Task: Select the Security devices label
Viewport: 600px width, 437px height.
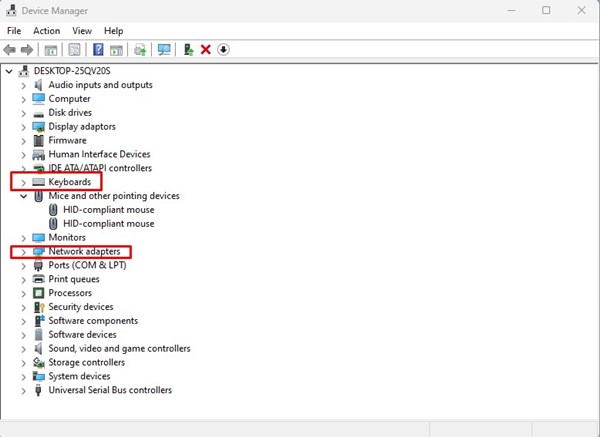Action: click(x=81, y=307)
